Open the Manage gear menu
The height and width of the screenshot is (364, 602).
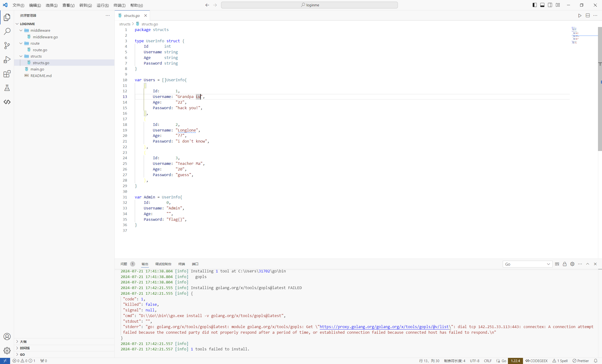click(7, 351)
